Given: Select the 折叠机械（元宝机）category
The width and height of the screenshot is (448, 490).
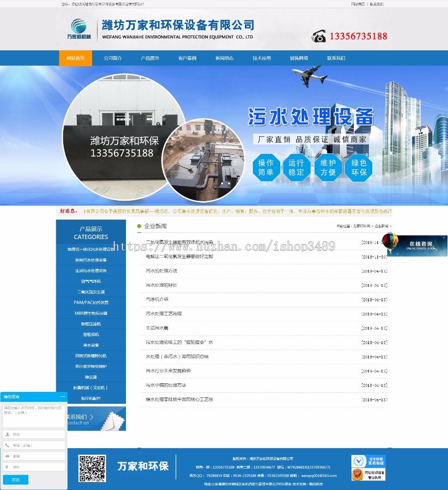Looking at the screenshot, I should point(91,388).
